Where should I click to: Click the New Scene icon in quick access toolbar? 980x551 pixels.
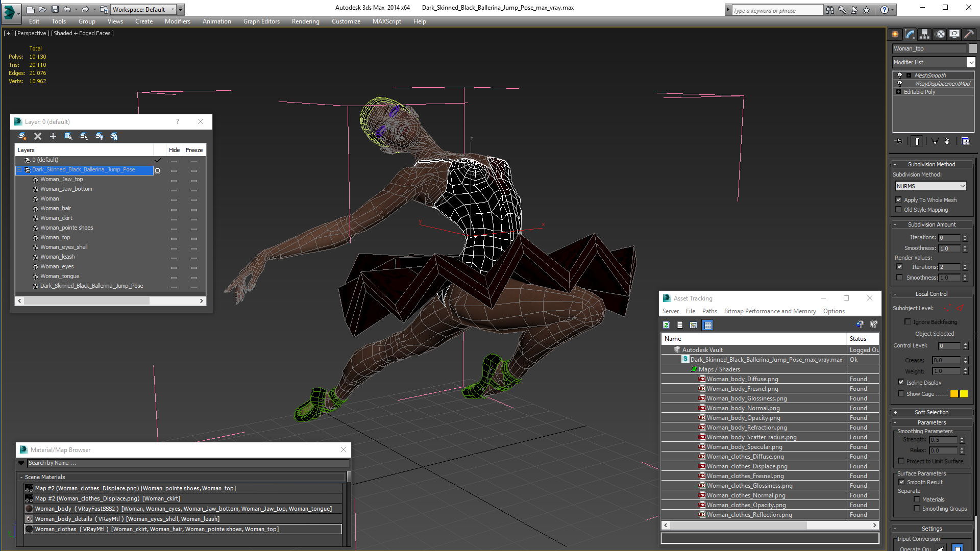pyautogui.click(x=31, y=9)
